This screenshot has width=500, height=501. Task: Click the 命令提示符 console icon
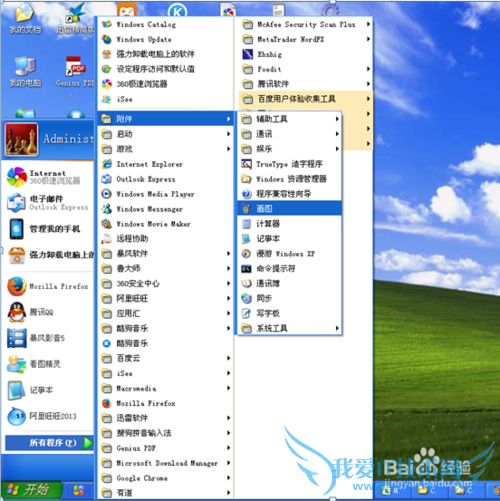[x=246, y=269]
